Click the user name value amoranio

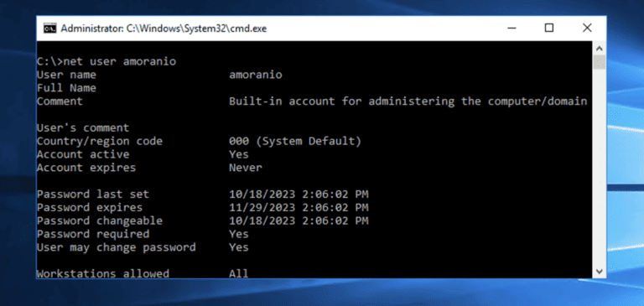(x=256, y=75)
